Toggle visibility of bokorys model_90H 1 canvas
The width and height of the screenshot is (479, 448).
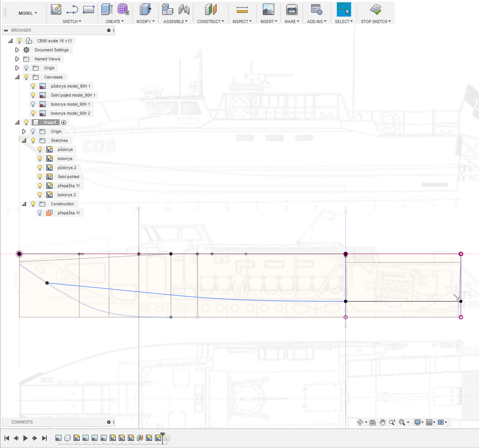tap(33, 104)
